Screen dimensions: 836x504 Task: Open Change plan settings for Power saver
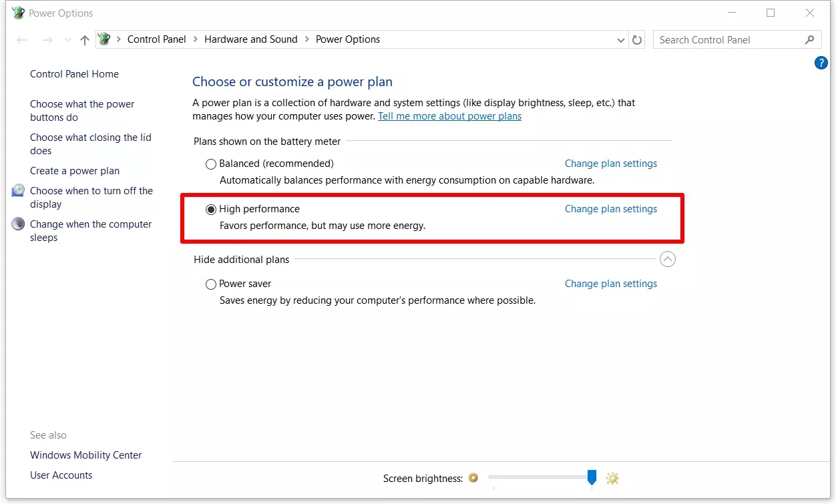pos(610,284)
